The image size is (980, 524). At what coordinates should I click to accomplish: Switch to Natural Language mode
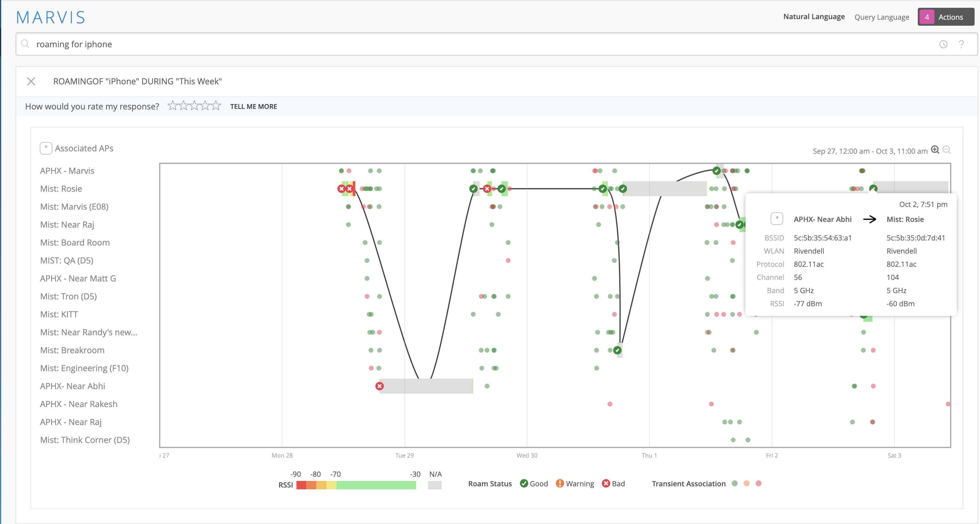coord(814,17)
